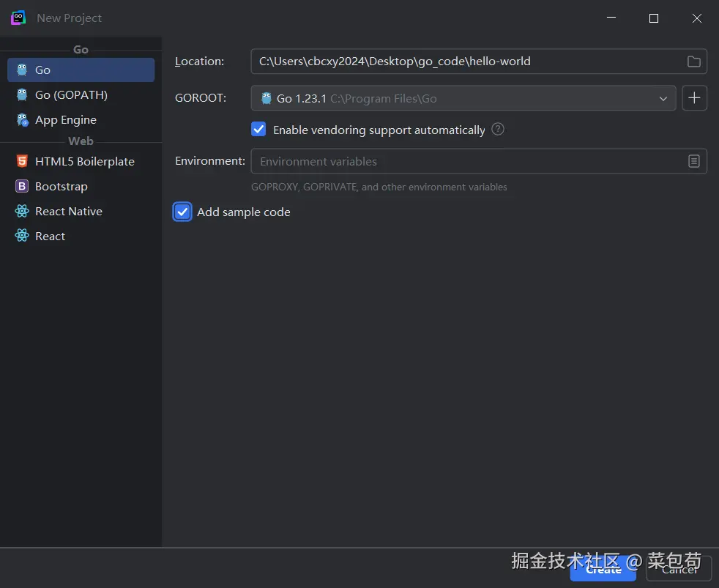Select the Go project type
Viewport: 719px width, 588px height.
coord(81,70)
